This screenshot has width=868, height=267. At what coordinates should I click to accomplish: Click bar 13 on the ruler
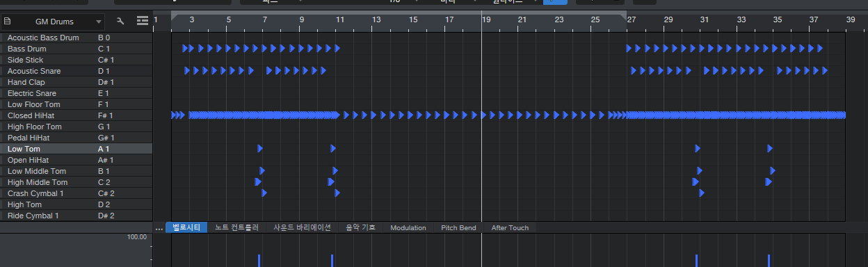tap(376, 20)
